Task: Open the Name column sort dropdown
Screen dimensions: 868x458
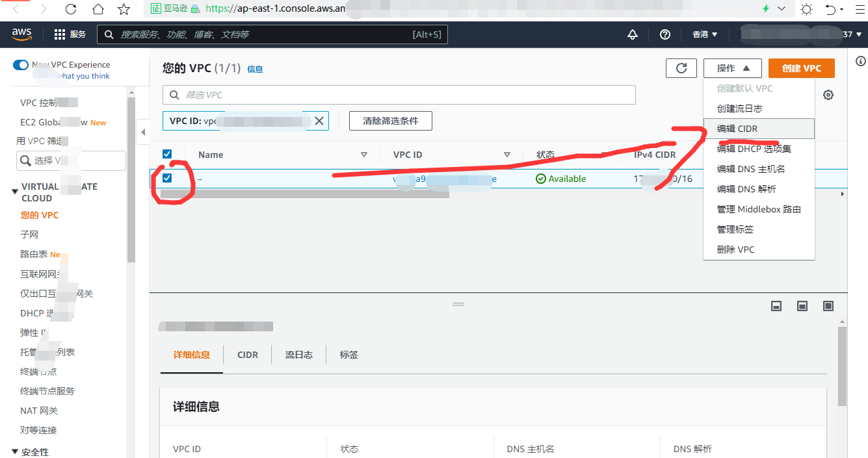Action: pyautogui.click(x=365, y=154)
